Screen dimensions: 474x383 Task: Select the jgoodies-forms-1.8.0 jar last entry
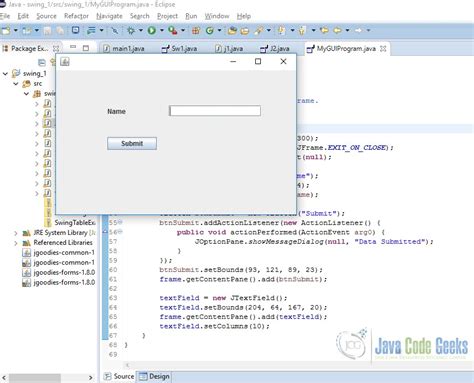click(x=58, y=283)
